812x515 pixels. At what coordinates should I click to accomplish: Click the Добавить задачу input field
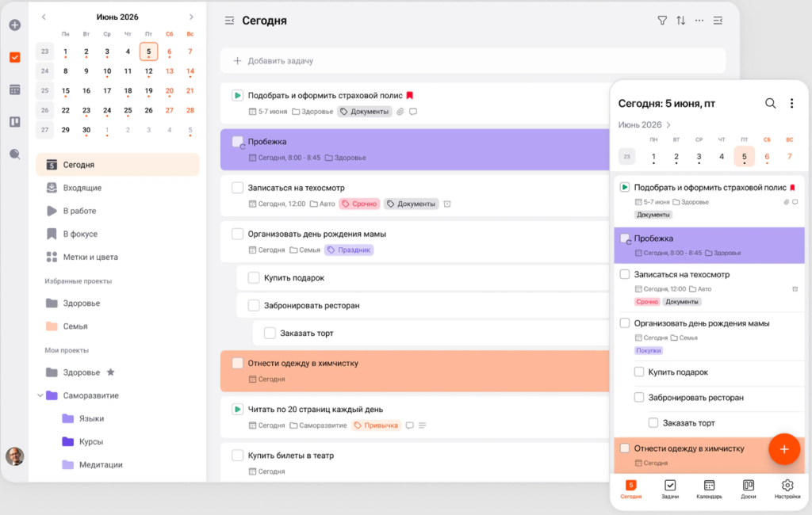pos(473,61)
